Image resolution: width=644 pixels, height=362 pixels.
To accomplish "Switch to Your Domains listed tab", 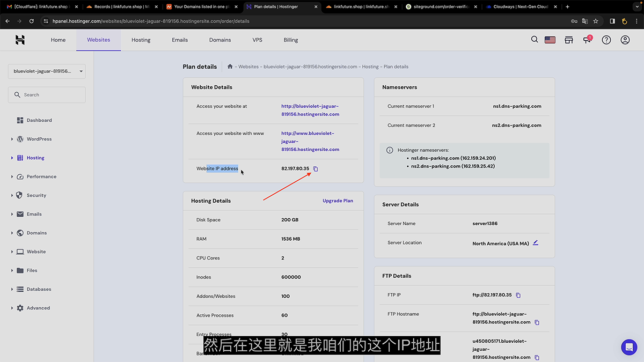I will (x=201, y=7).
